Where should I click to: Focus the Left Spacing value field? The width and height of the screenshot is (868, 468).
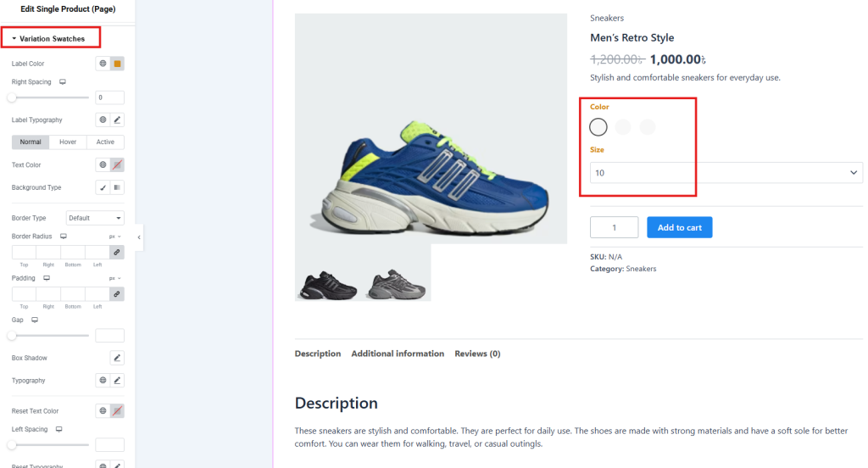[109, 445]
